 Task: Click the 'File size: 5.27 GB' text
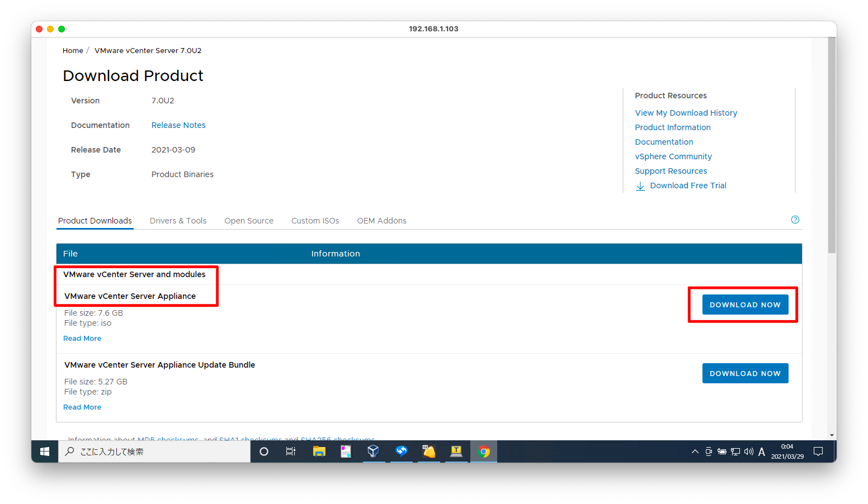pos(96,382)
